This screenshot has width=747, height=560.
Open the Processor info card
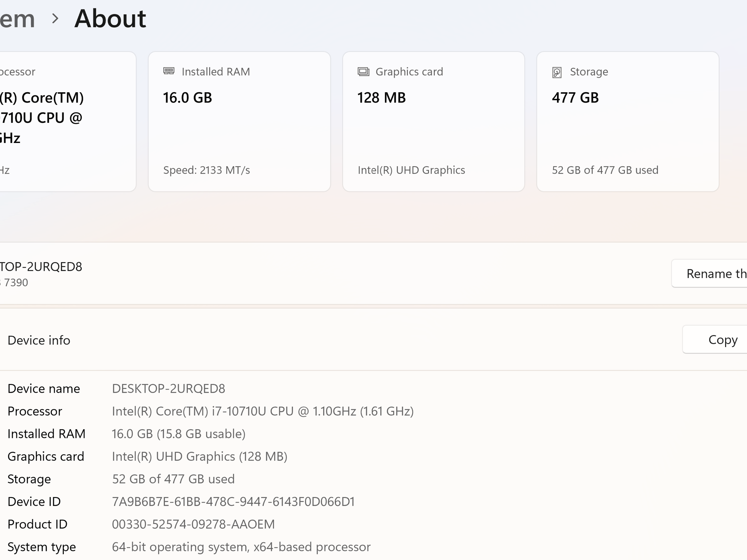pos(68,121)
